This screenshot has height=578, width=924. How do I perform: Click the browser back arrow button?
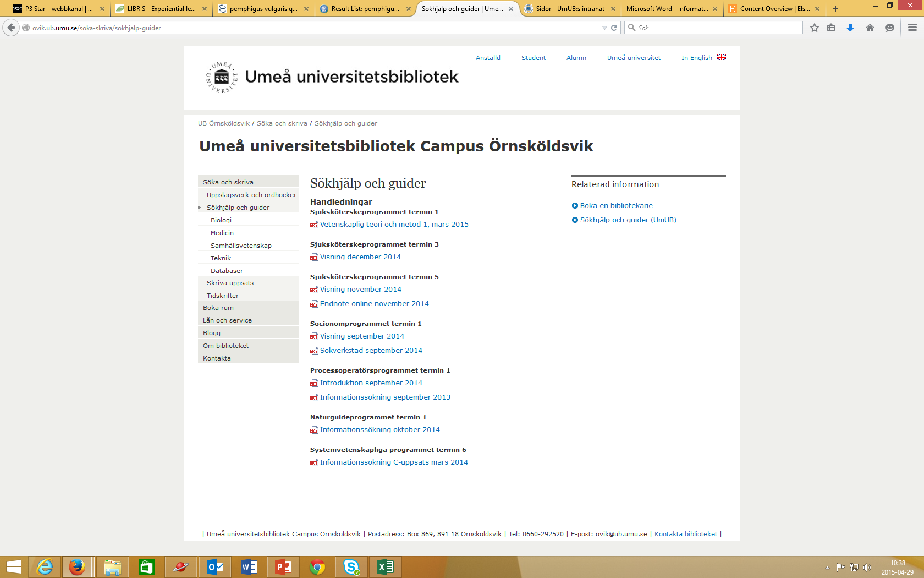[x=11, y=28]
